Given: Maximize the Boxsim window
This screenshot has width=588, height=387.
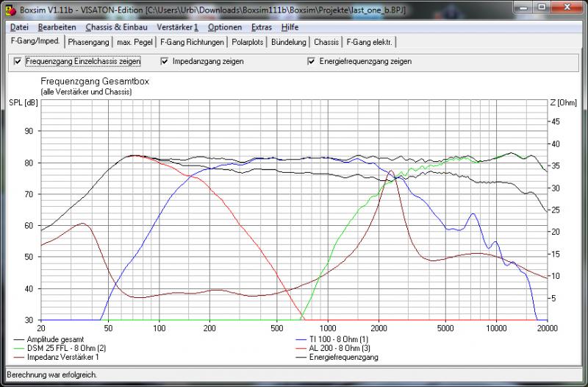Looking at the screenshot, I should (x=541, y=7).
